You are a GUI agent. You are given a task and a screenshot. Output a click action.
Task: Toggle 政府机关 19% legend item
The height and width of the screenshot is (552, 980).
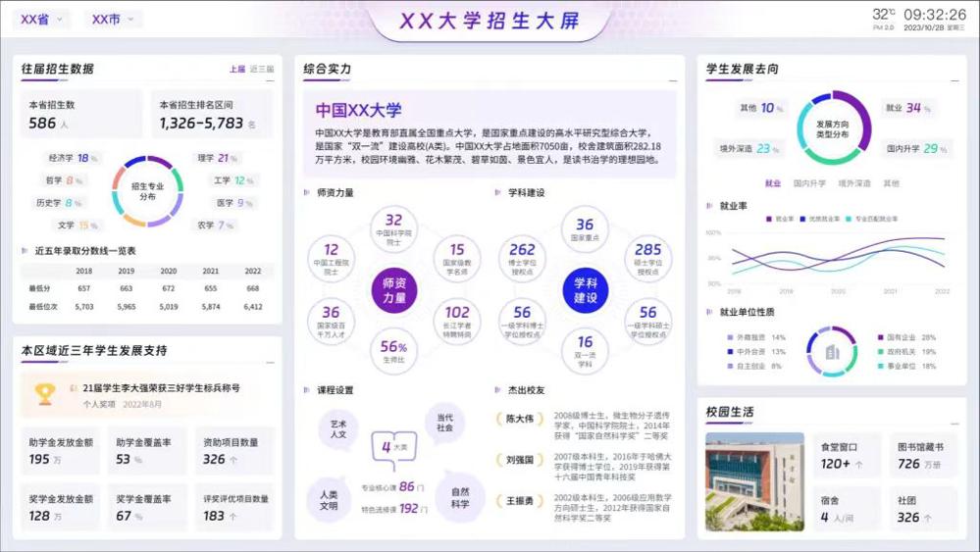click(906, 352)
